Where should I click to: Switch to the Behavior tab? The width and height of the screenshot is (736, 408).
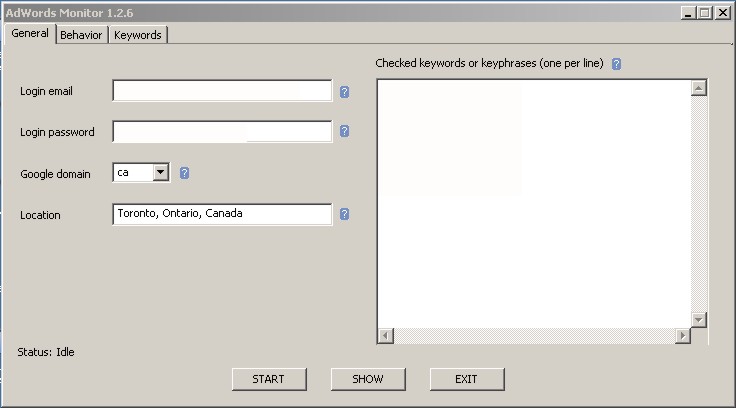point(81,35)
